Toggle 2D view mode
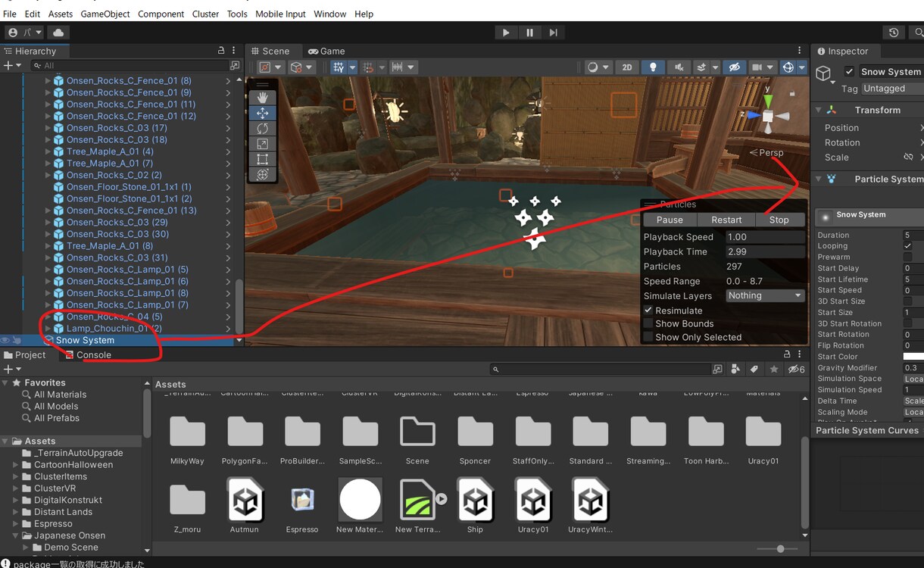Viewport: 924px width, 568px height. [627, 67]
